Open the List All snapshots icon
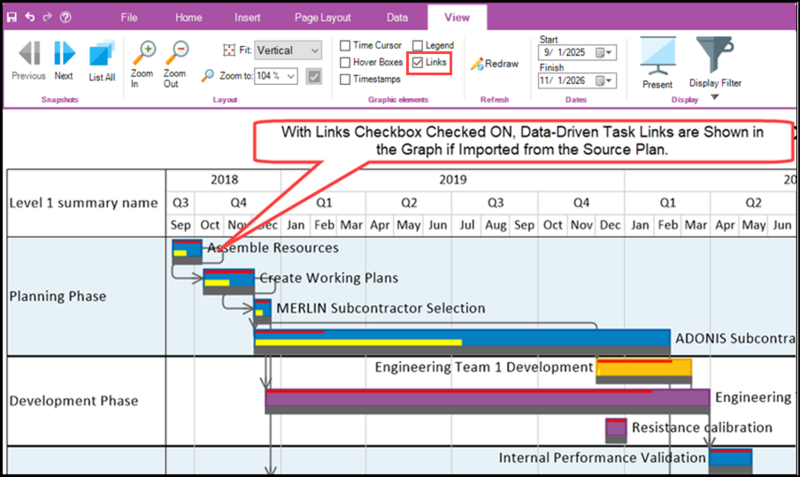800x477 pixels. (102, 61)
